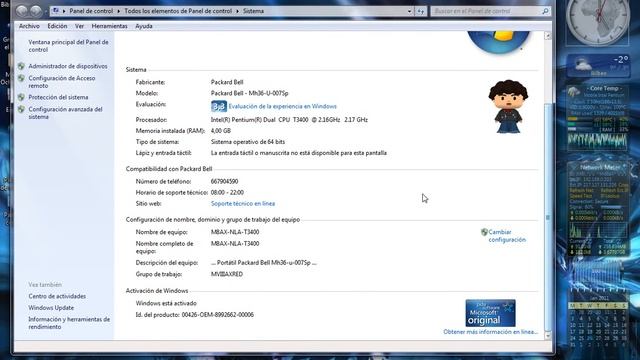Viewport: 640px width, 360px height.
Task: Click shield icon beside Cambiar configuración
Action: coord(484,232)
